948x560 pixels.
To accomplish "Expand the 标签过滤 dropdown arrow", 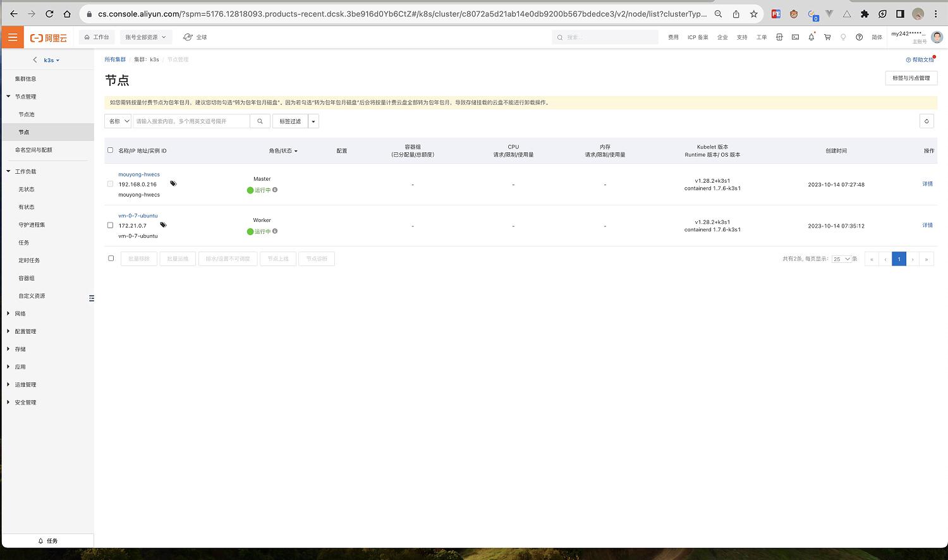I will [x=313, y=121].
